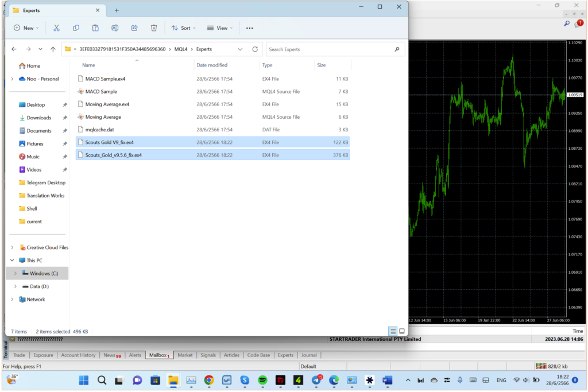Click the Delete trash icon
Screen dimensions: 588x392
154,28
